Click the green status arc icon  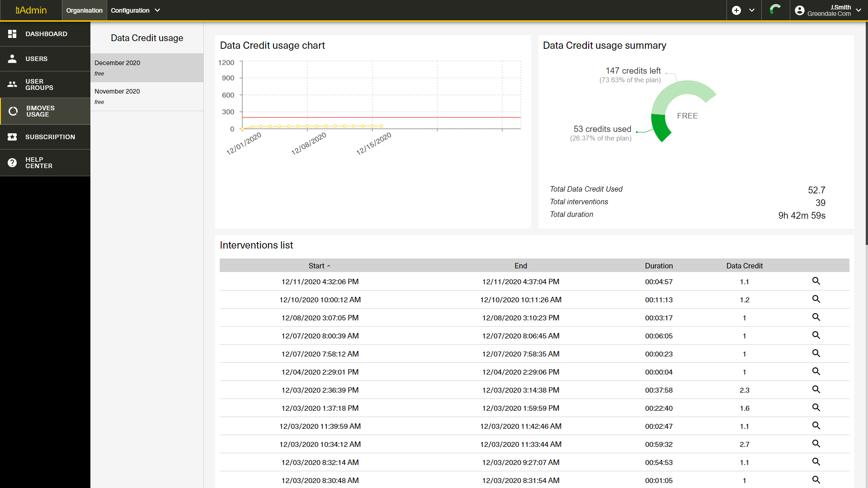click(775, 9)
